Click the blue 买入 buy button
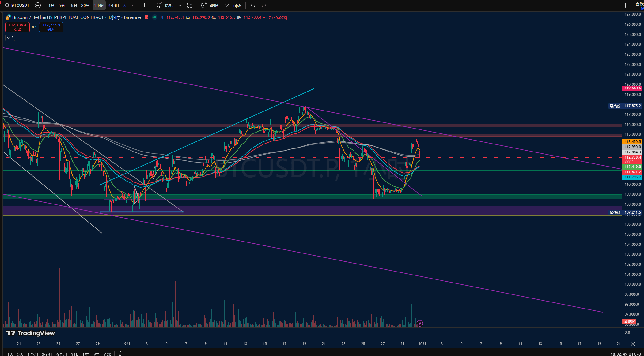 51,27
